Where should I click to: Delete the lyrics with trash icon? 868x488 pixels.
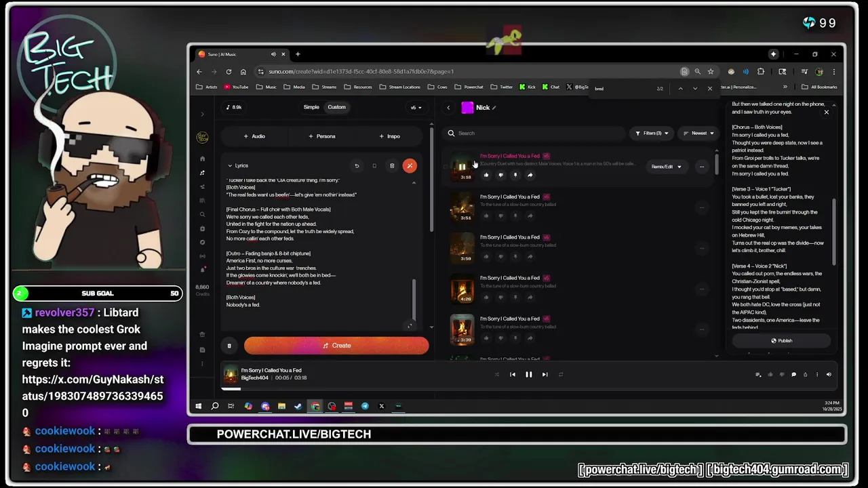392,165
